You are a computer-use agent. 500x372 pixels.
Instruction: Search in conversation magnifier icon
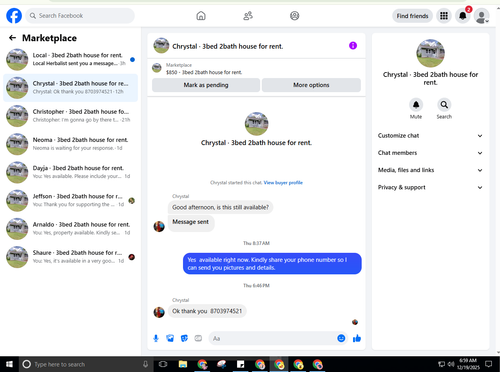(x=444, y=105)
